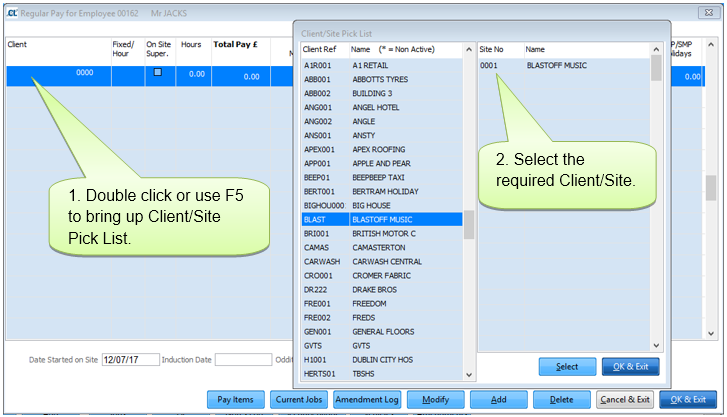Click Cancel & Exit
Viewport: 727px width, 417px height.
(x=624, y=399)
